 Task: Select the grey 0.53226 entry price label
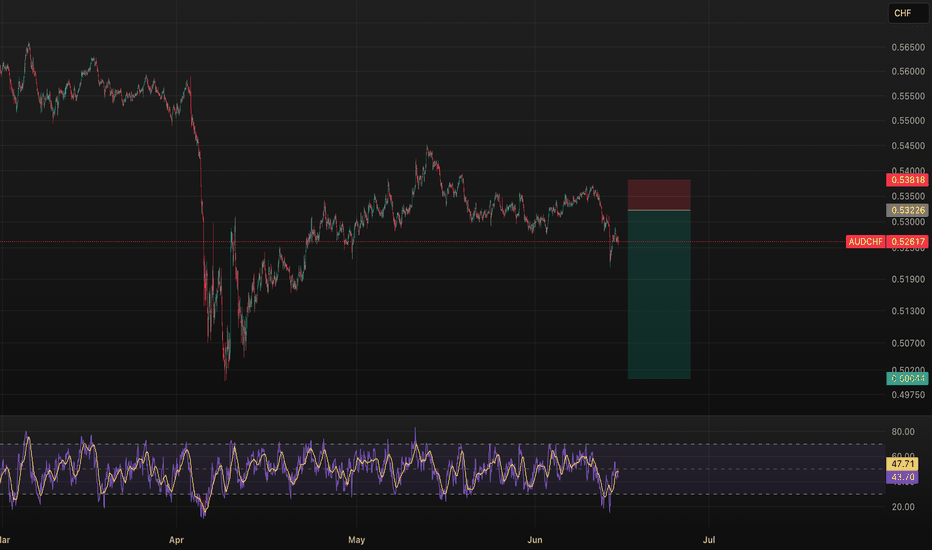[907, 210]
